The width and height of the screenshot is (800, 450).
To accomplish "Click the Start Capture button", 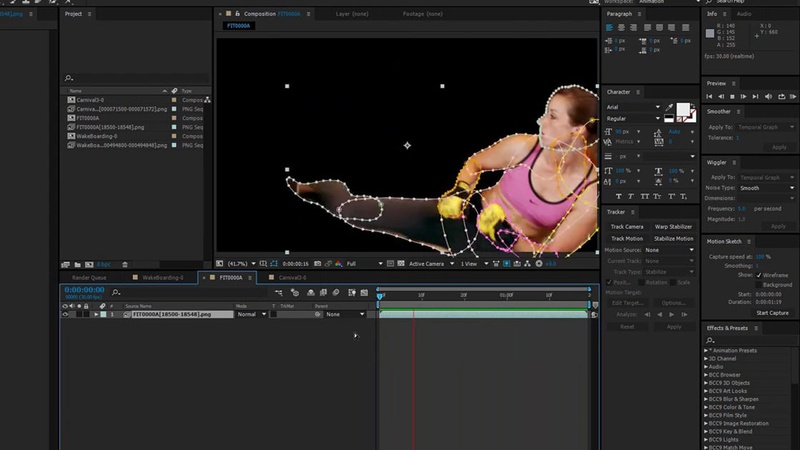I will point(772,313).
